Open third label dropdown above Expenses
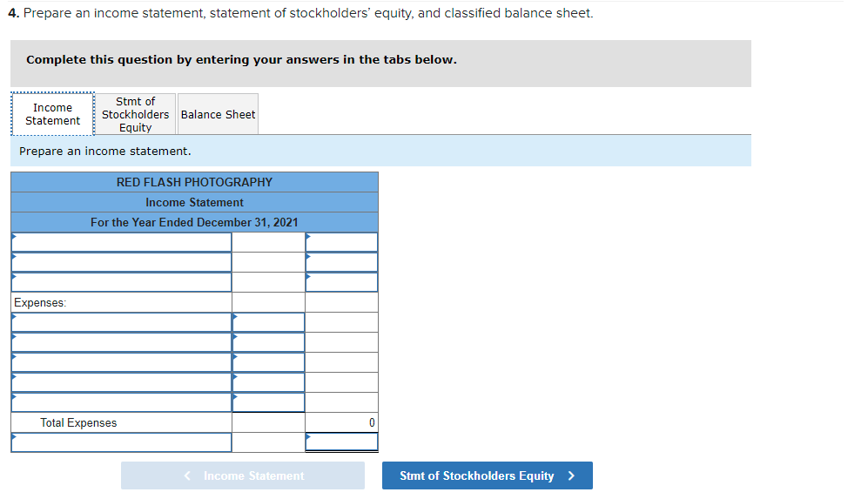868x499 pixels. pyautogui.click(x=121, y=282)
